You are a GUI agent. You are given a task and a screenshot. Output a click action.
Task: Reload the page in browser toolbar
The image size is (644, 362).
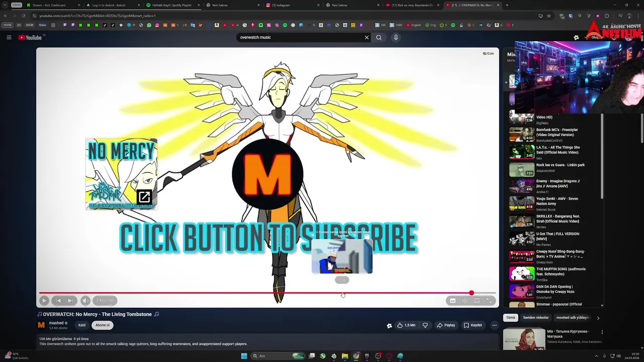(x=23, y=16)
